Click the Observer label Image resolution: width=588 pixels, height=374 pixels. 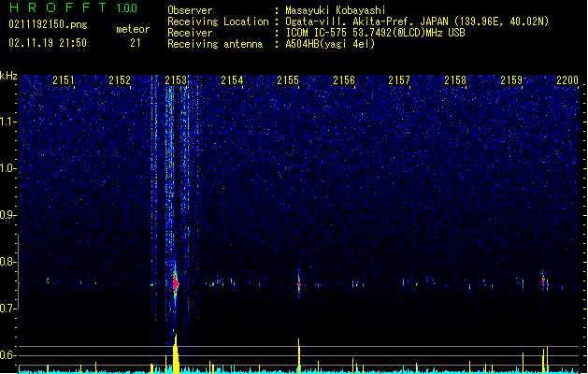tap(190, 10)
